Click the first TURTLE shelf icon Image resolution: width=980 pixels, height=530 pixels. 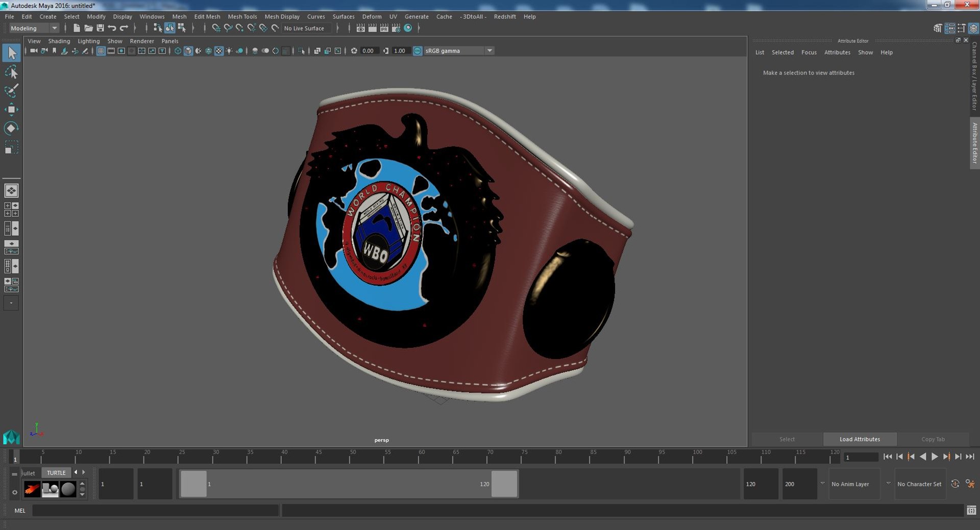(x=32, y=489)
